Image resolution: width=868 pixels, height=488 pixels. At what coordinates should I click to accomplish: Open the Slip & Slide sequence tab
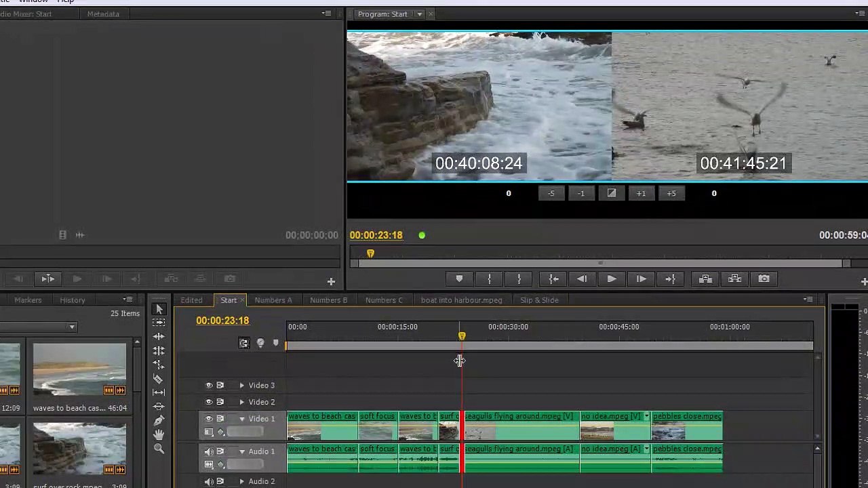click(539, 300)
